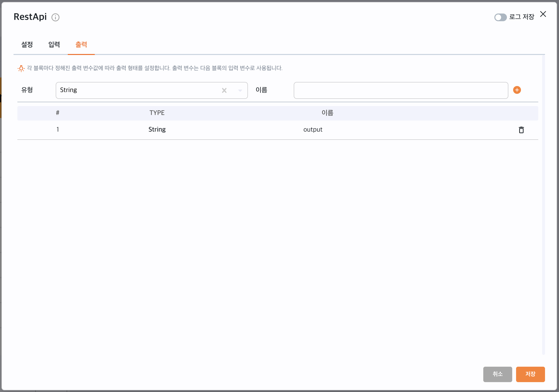559x392 pixels.
Task: Click the 저장 save button
Action: [x=530, y=374]
